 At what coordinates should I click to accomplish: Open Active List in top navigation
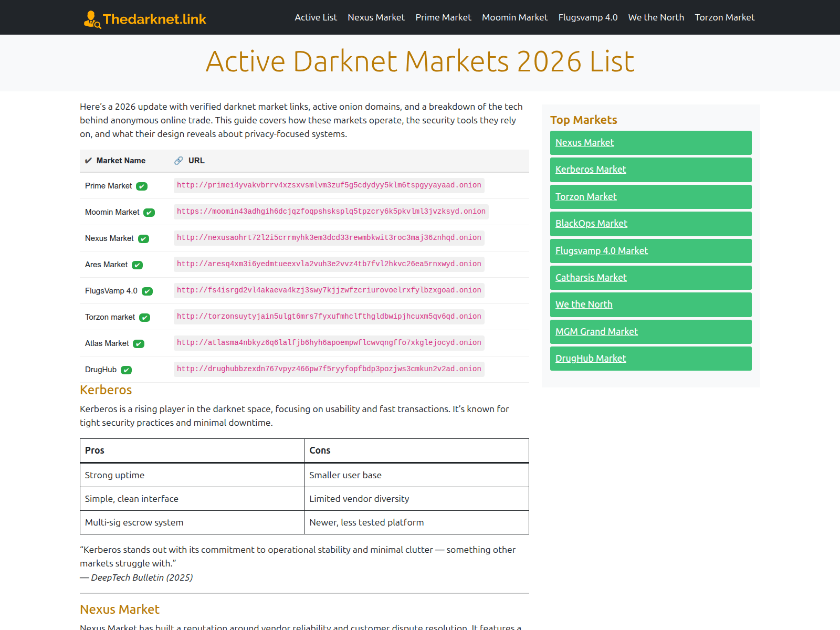point(316,17)
